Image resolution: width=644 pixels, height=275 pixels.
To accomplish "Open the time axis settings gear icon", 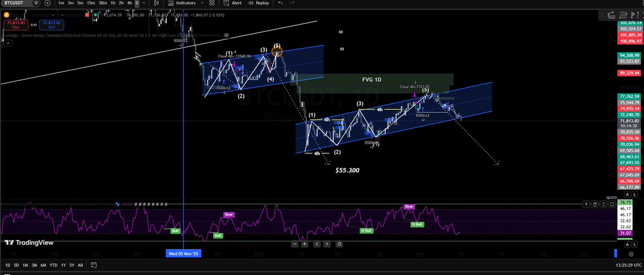I will click(631, 254).
